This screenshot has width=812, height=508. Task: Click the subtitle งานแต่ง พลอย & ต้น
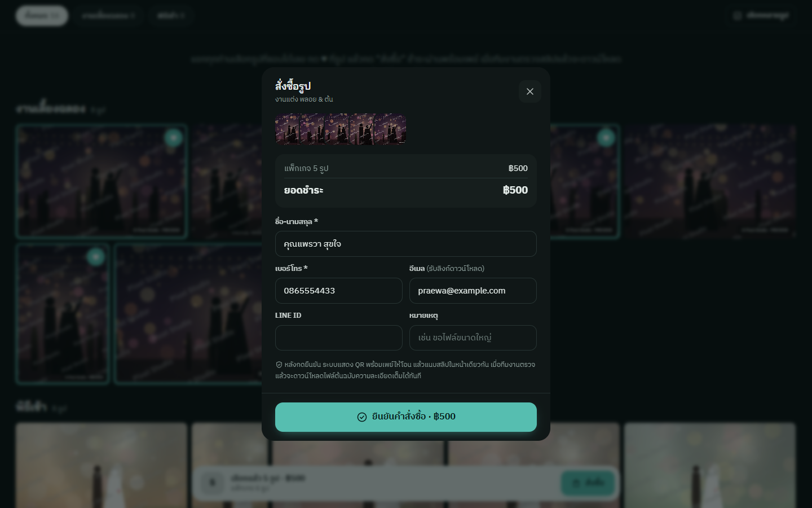[304, 99]
